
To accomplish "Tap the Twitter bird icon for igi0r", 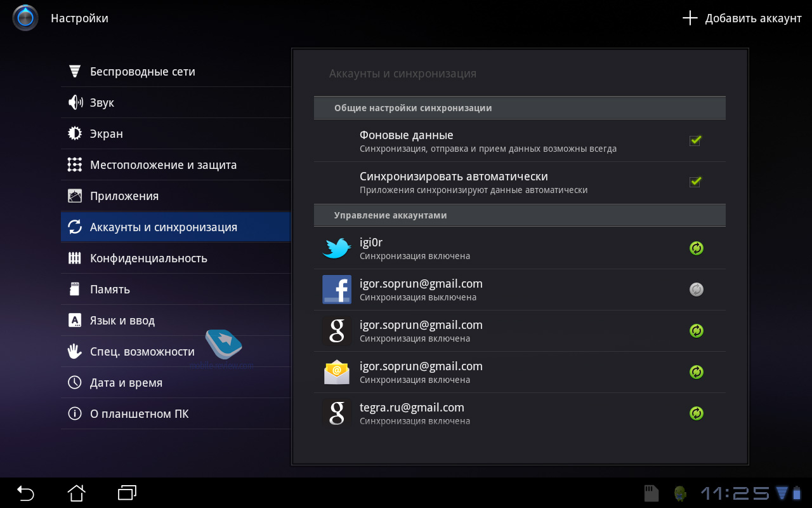I will [336, 248].
